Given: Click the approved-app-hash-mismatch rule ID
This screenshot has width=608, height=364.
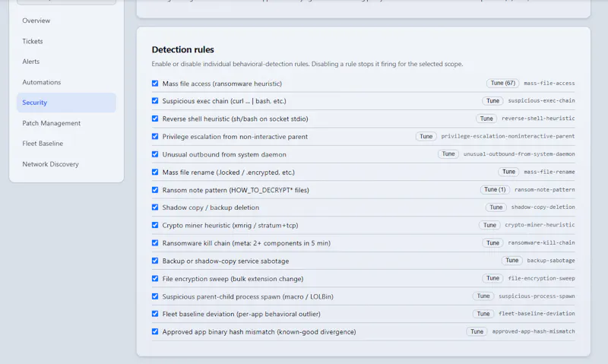Looking at the screenshot, I should tap(534, 331).
